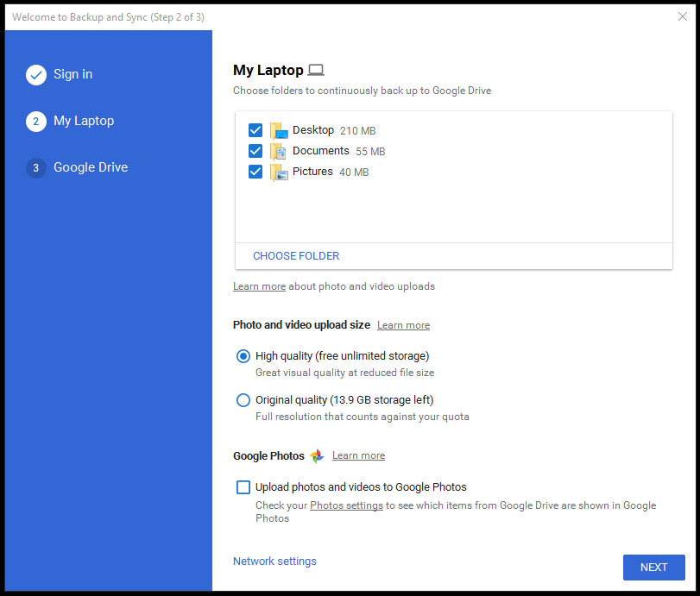Click Learn more beside upload size heading

coord(404,325)
